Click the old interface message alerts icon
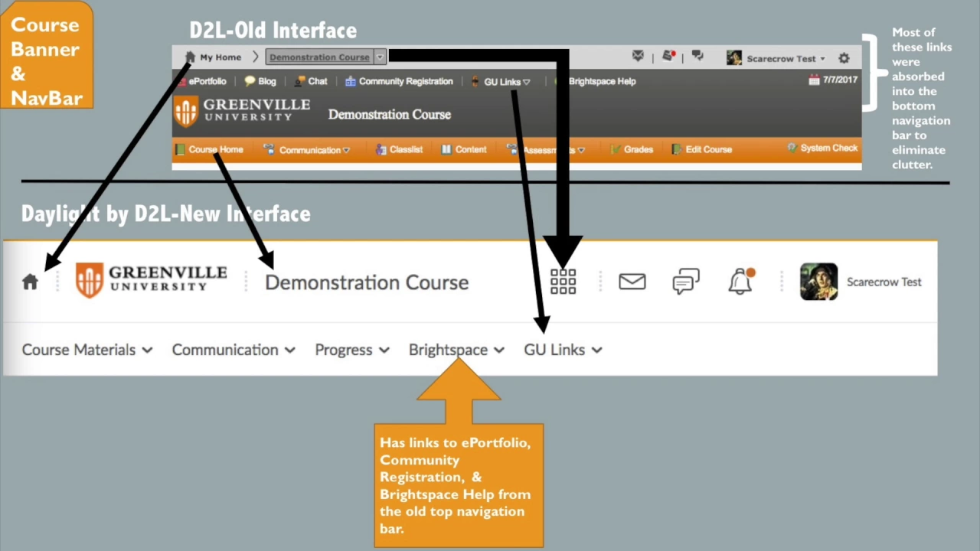 638,57
